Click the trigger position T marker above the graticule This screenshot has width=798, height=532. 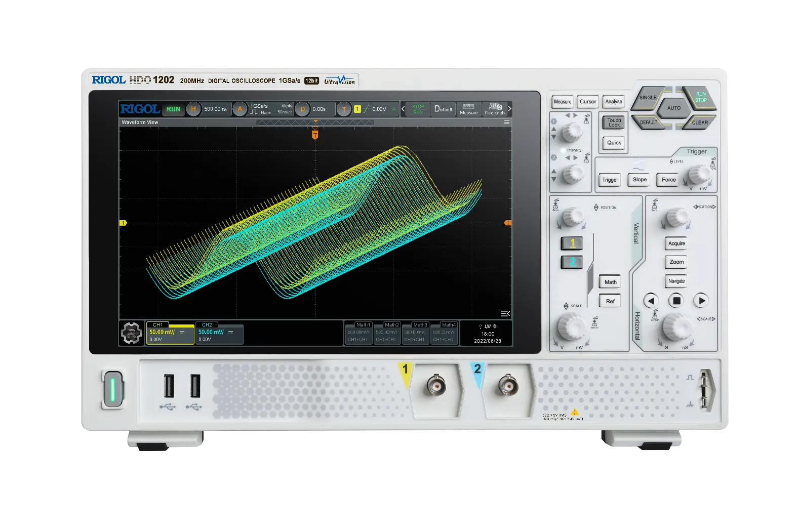click(315, 135)
